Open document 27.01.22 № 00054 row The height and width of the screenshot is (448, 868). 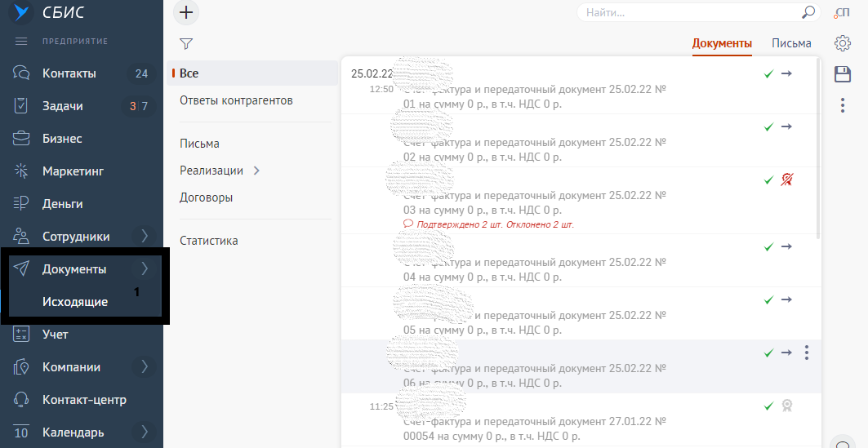pos(581,420)
